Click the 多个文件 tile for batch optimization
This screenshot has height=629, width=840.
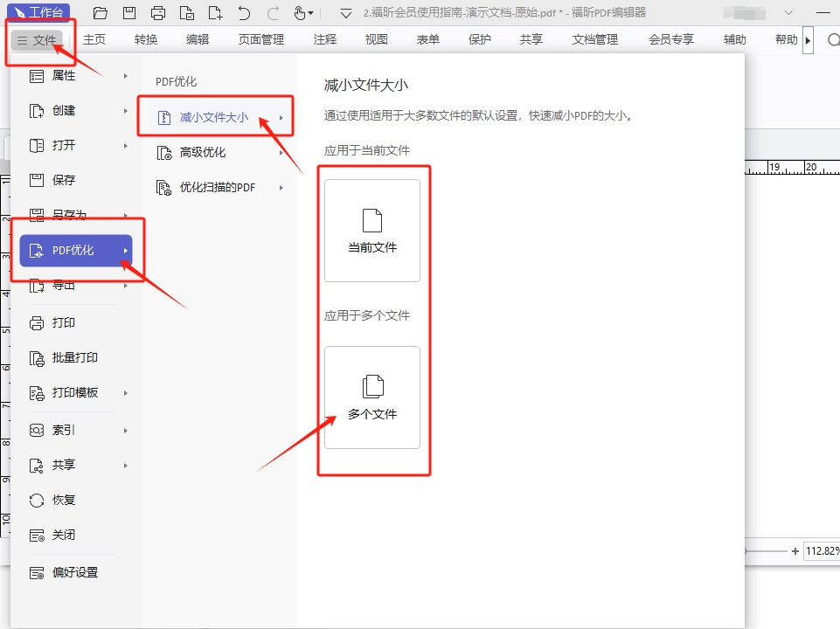click(x=371, y=397)
